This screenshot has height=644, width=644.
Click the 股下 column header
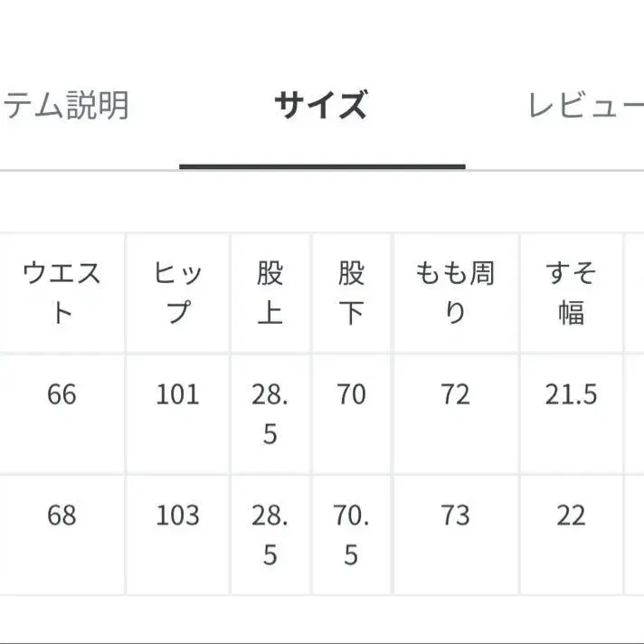tap(352, 292)
